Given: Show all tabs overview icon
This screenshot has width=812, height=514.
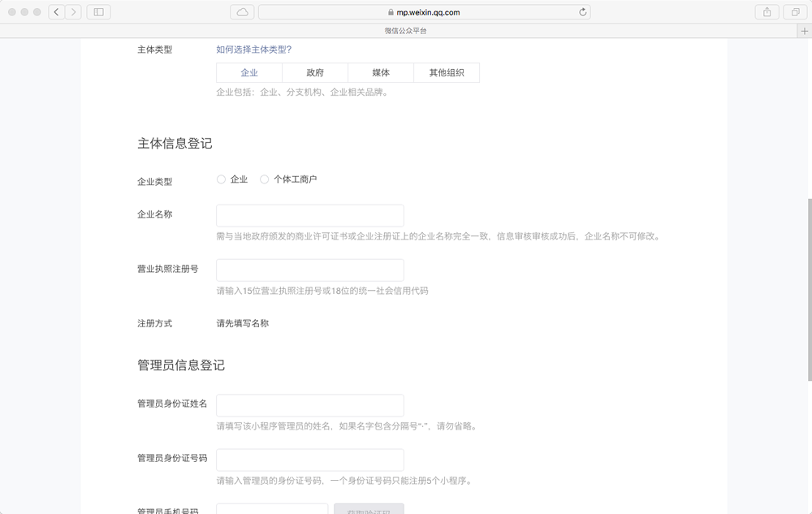Looking at the screenshot, I should 793,12.
